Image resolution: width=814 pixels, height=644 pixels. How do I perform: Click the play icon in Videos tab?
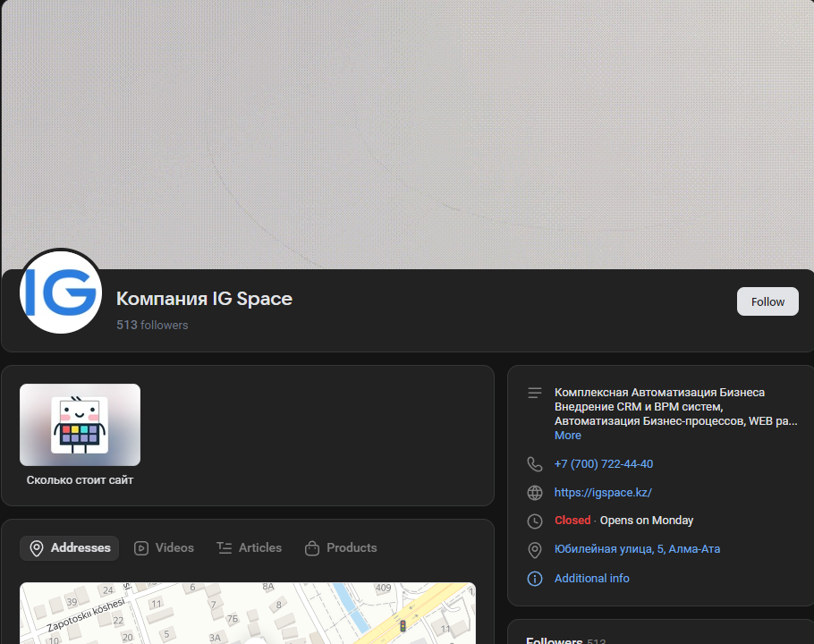141,548
